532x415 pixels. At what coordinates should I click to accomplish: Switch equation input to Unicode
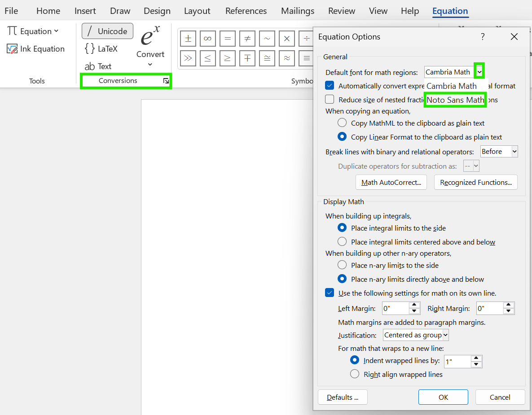tap(107, 31)
